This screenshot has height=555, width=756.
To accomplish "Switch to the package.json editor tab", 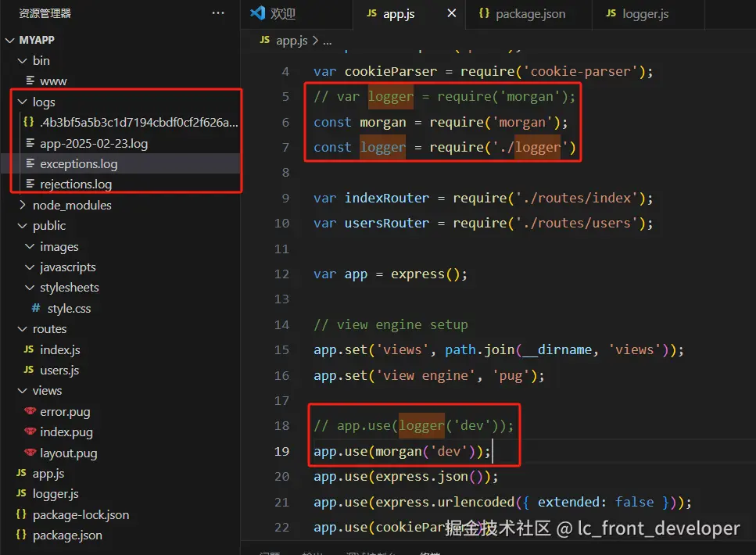I will point(530,14).
